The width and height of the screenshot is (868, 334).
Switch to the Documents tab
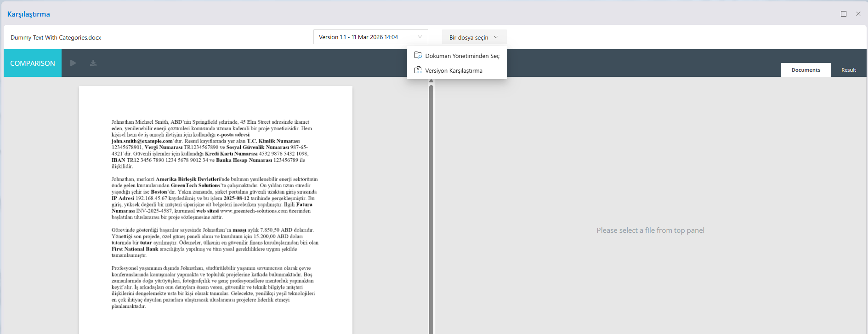pos(806,70)
